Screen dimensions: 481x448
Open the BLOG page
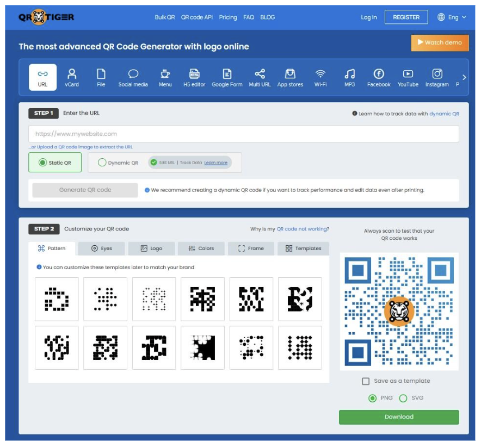(268, 17)
